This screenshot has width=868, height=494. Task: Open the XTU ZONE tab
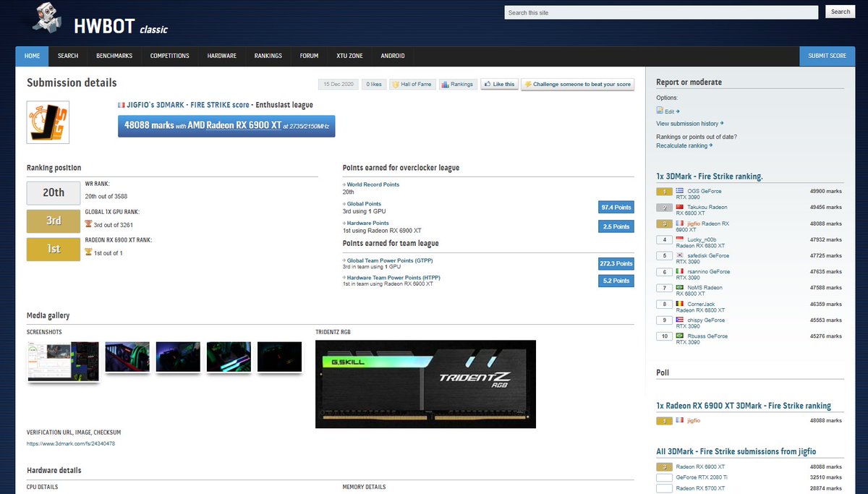click(x=349, y=56)
